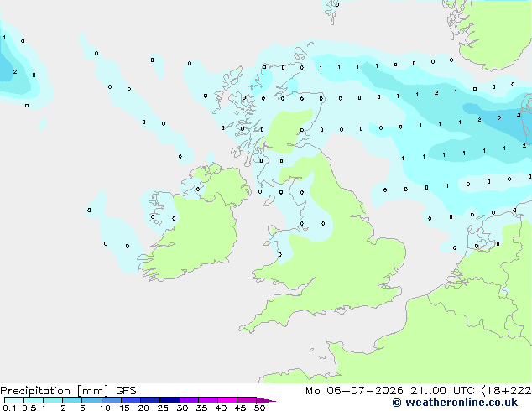Click the 0.1–0.5 mm legend color swatch
The image size is (532, 411).
tap(14, 400)
